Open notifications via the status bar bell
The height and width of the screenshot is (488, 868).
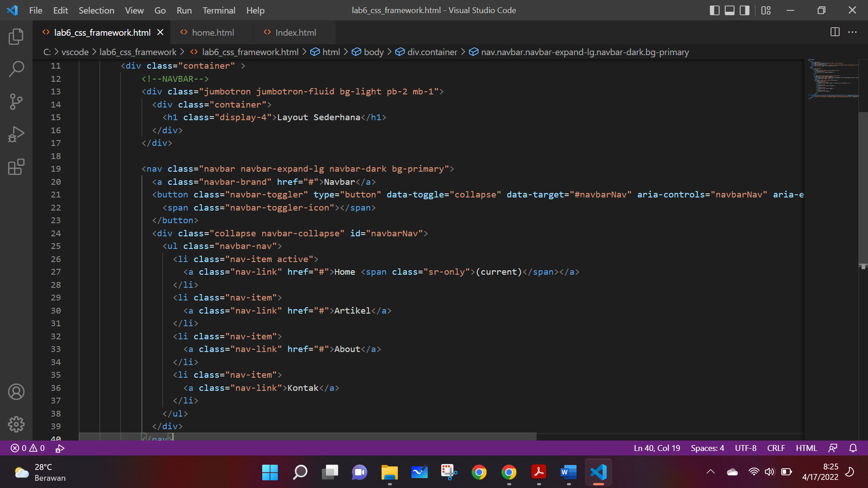tap(853, 448)
